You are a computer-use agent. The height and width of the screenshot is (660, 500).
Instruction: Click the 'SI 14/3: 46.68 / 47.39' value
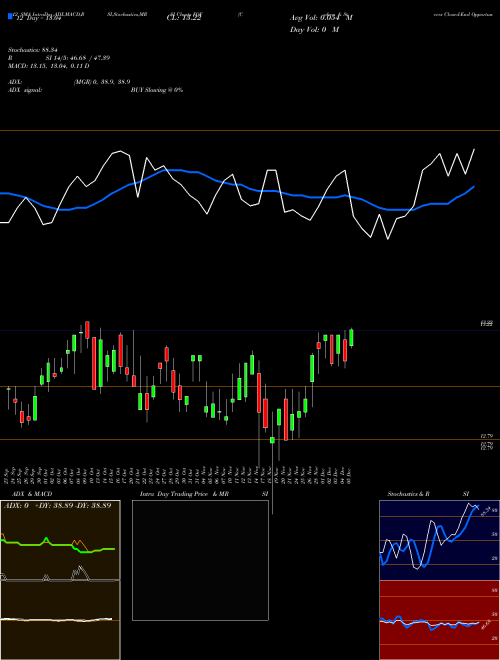[x=78, y=58]
